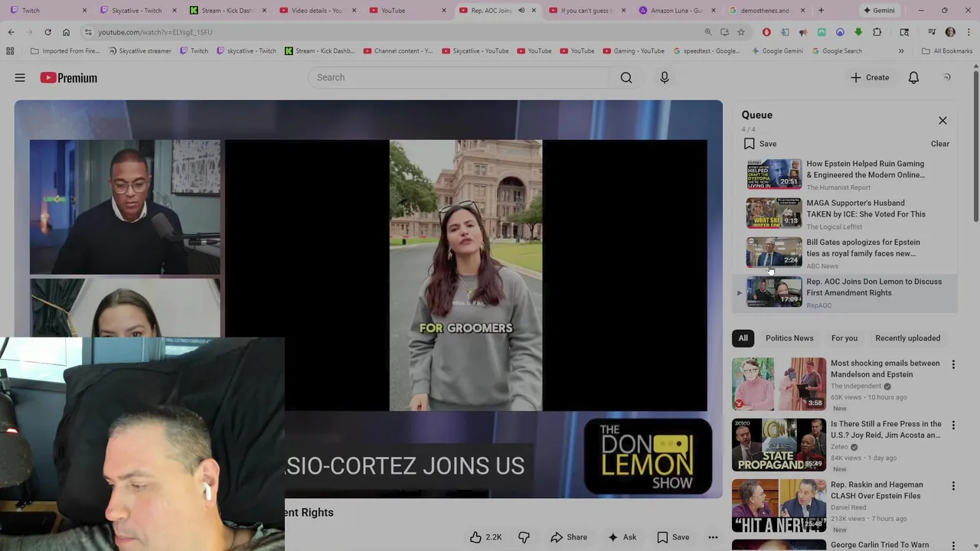The image size is (980, 551).
Task: Like the video with thumbs up
Action: tap(485, 537)
